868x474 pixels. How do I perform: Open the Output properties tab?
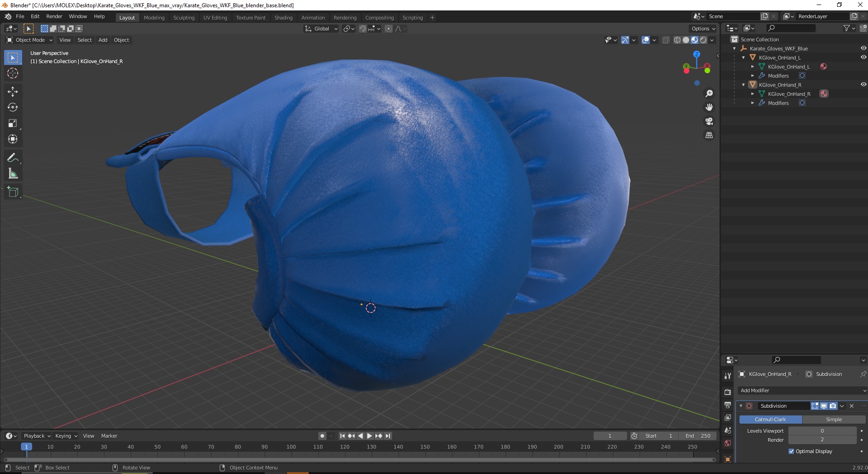728,405
